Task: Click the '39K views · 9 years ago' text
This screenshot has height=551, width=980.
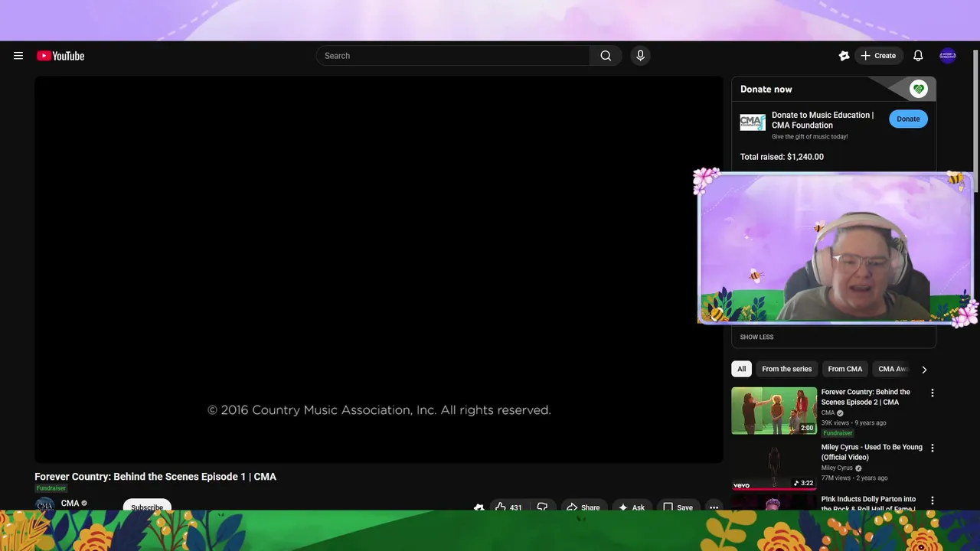Action: (x=854, y=423)
